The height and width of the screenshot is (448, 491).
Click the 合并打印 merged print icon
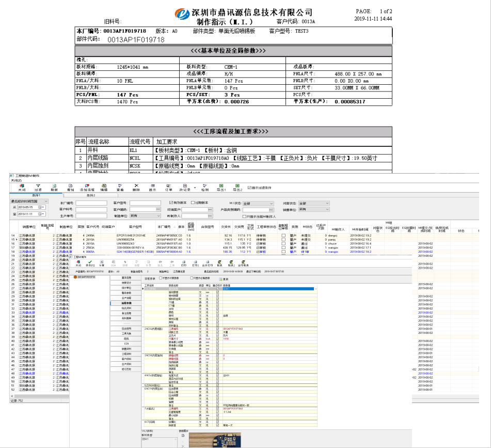208,262
